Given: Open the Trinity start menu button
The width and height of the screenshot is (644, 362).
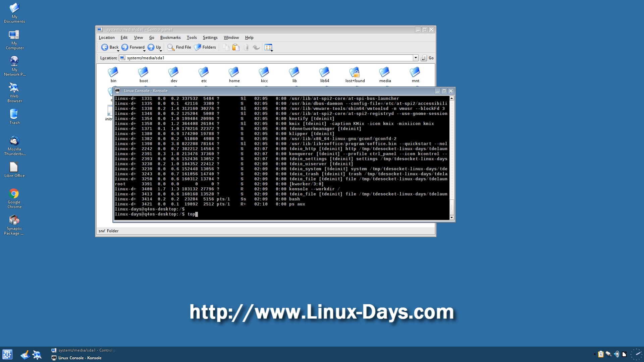Looking at the screenshot, I should pyautogui.click(x=7, y=354).
